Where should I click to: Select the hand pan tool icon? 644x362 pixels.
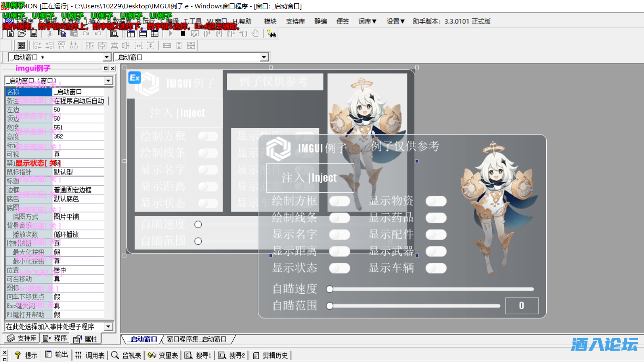(255, 34)
